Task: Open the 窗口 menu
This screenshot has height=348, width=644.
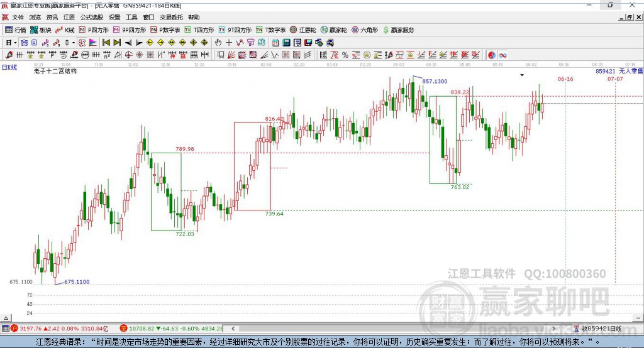Action: [x=148, y=17]
